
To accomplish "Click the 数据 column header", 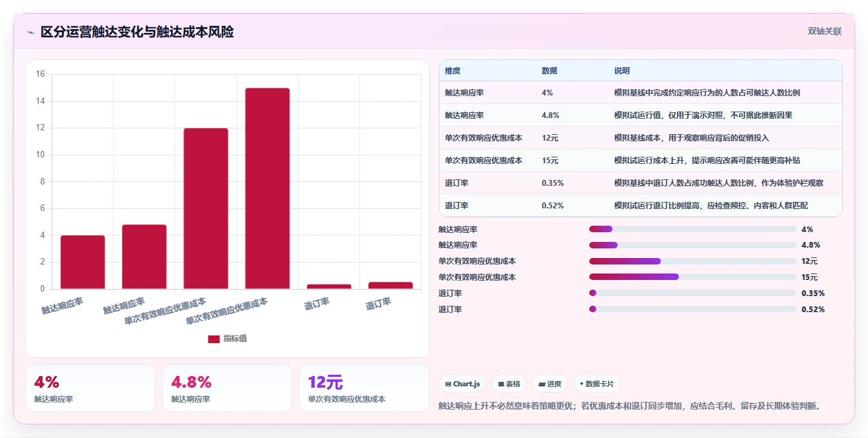I will pos(550,71).
